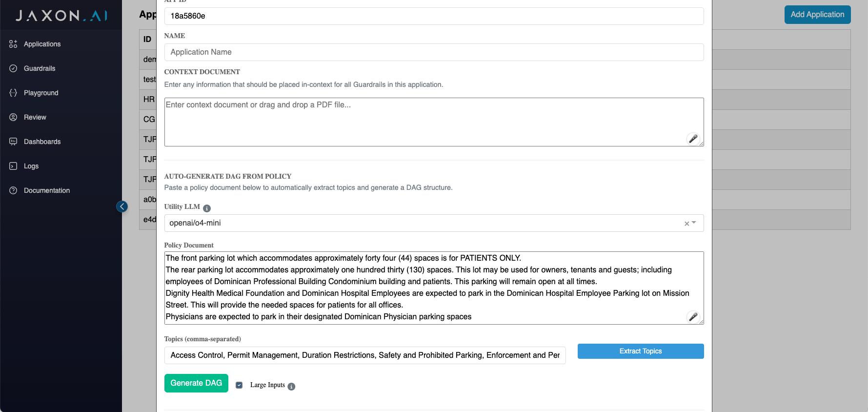Toggle the Large Inputs checkbox
Screen dimensions: 868x412
(x=239, y=385)
